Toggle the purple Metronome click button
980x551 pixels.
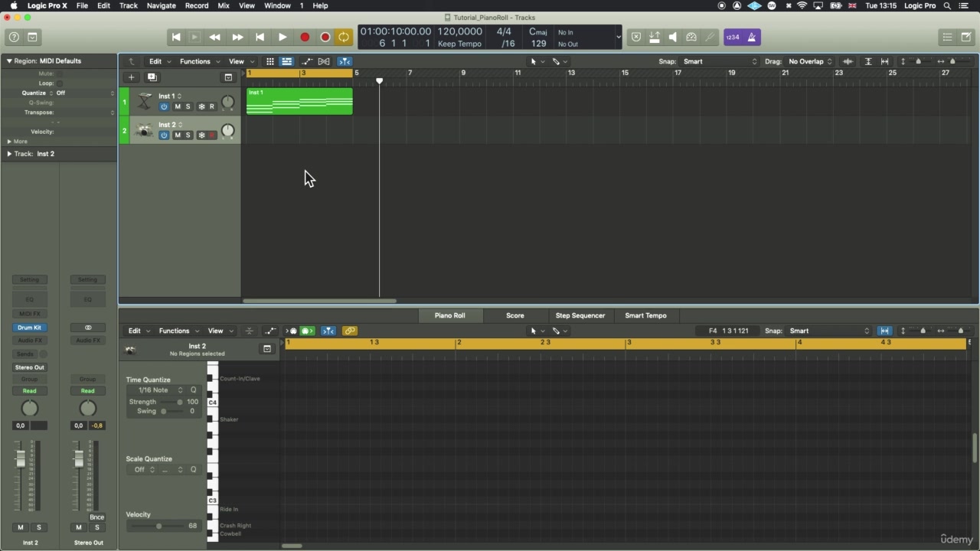coord(752,37)
